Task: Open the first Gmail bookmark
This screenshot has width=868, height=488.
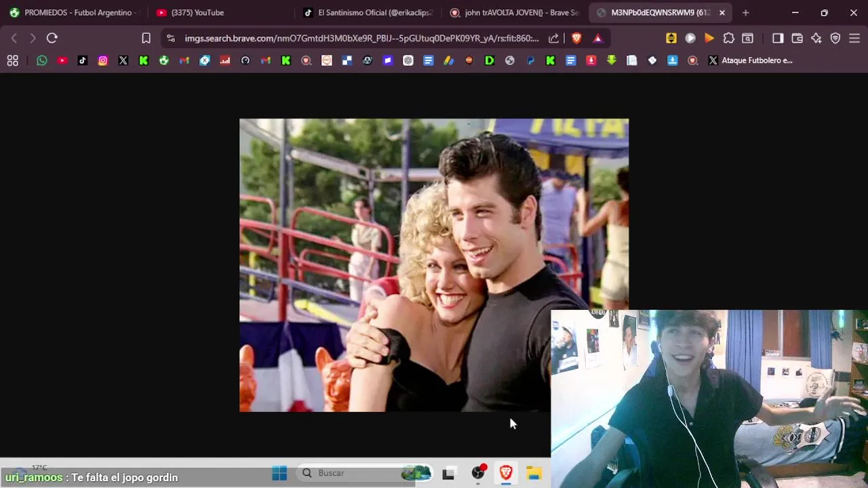Action: [x=184, y=60]
